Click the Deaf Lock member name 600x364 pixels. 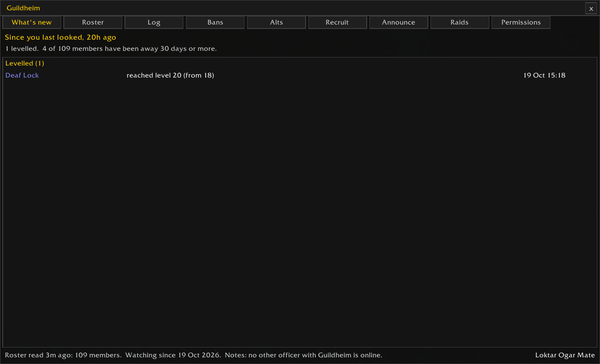click(x=22, y=75)
